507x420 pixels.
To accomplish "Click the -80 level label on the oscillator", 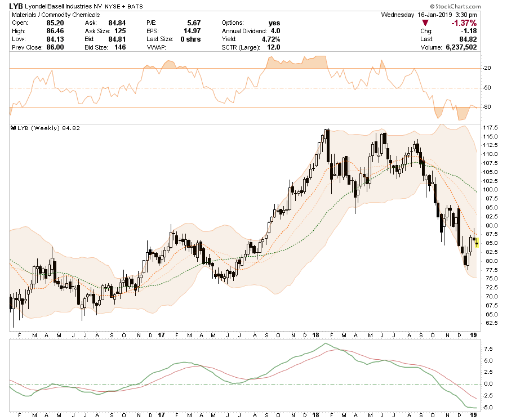I will pos(487,107).
